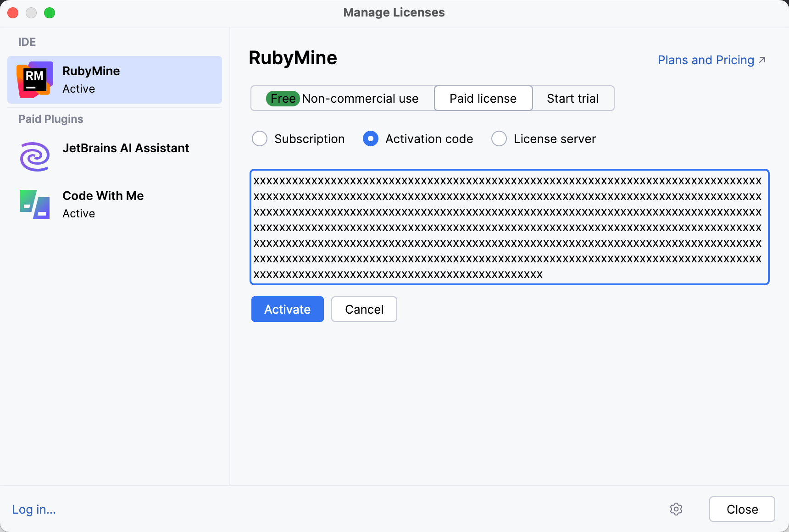Click the Code With Me plugin icon

coord(34,204)
